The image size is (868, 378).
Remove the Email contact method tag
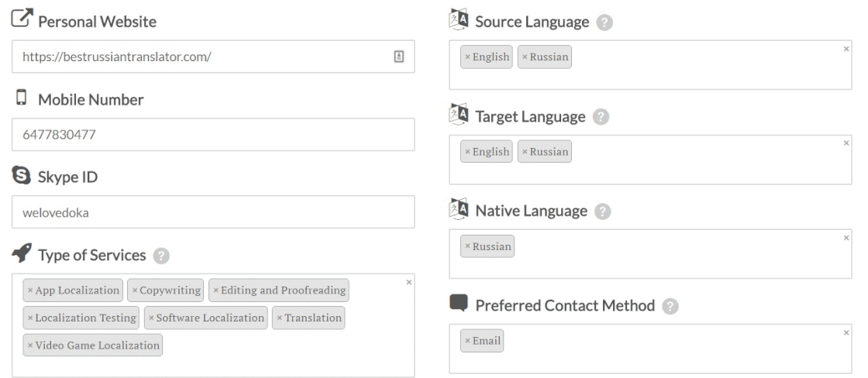click(x=467, y=341)
